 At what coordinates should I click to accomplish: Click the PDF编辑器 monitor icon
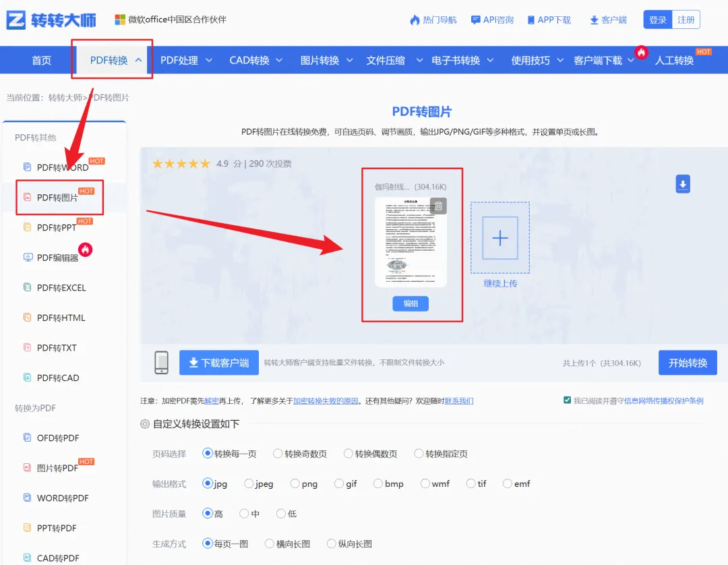(x=28, y=257)
